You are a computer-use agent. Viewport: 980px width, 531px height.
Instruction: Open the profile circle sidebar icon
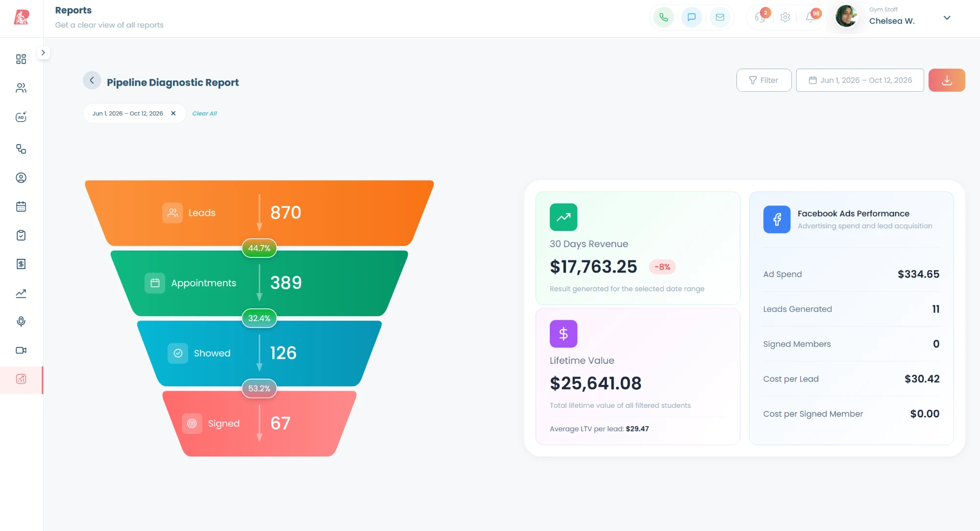coord(21,178)
